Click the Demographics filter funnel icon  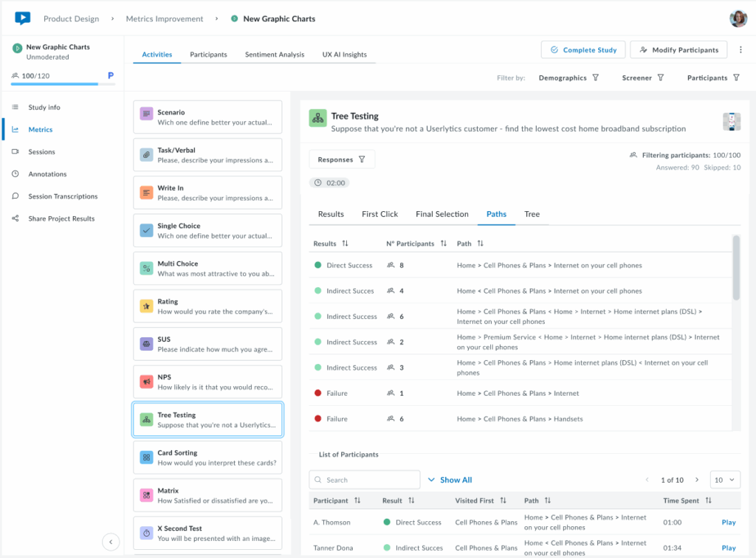point(596,77)
